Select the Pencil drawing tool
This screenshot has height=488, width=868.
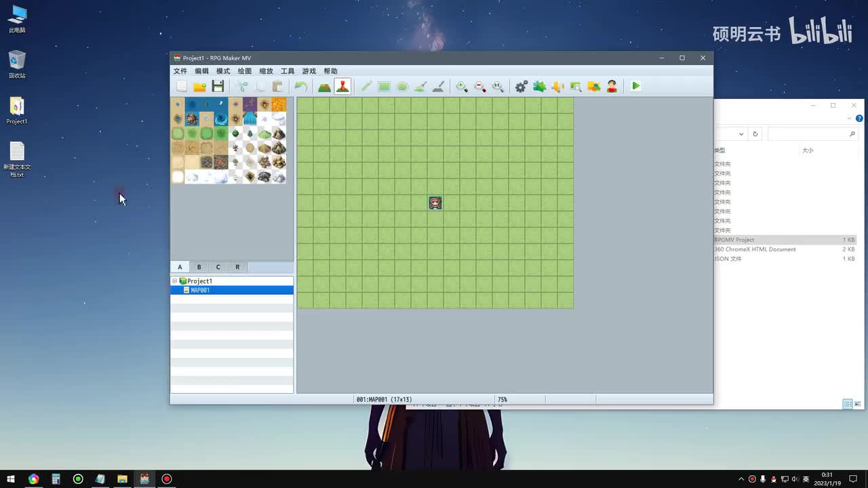coord(366,86)
